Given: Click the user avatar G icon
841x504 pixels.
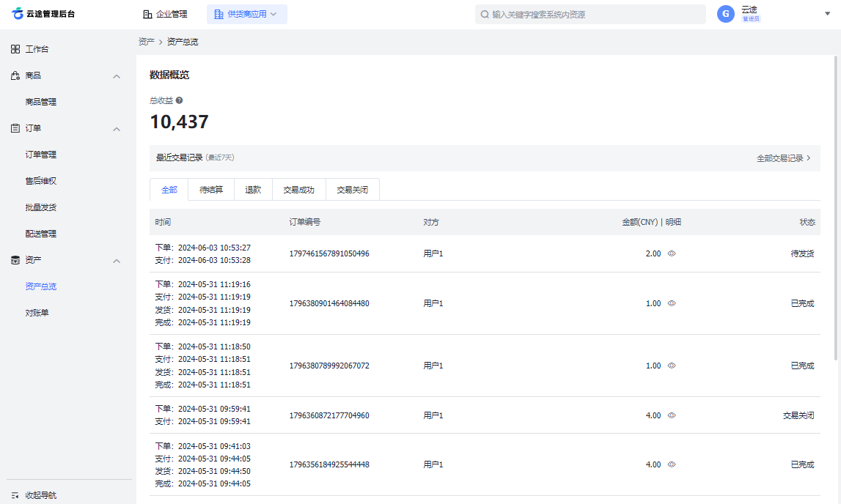Looking at the screenshot, I should [x=726, y=14].
